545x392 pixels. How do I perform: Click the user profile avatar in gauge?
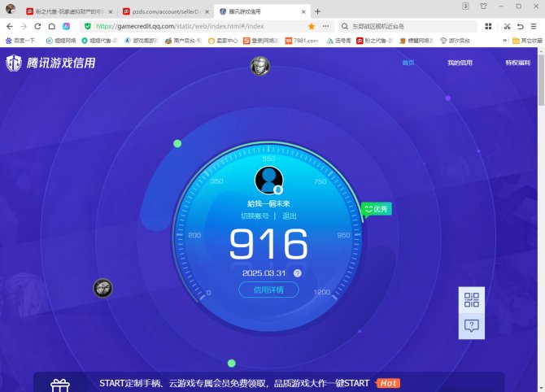(268, 181)
